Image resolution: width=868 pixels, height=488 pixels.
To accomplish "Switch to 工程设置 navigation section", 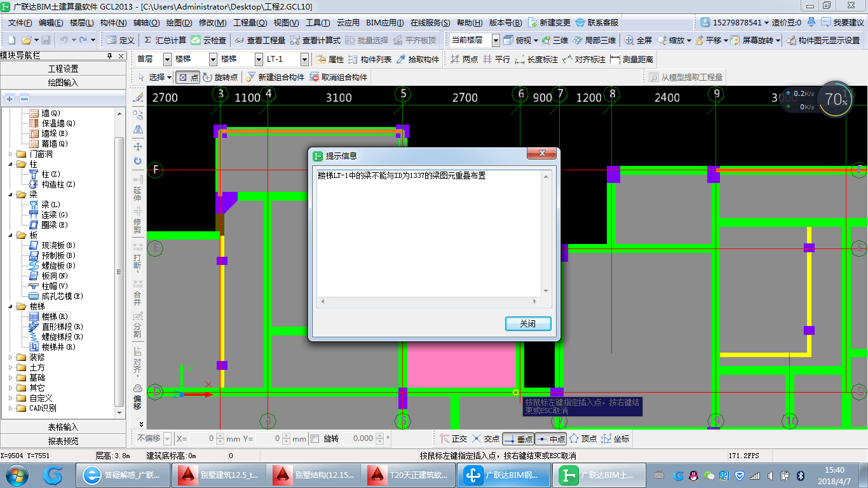I will coord(63,69).
